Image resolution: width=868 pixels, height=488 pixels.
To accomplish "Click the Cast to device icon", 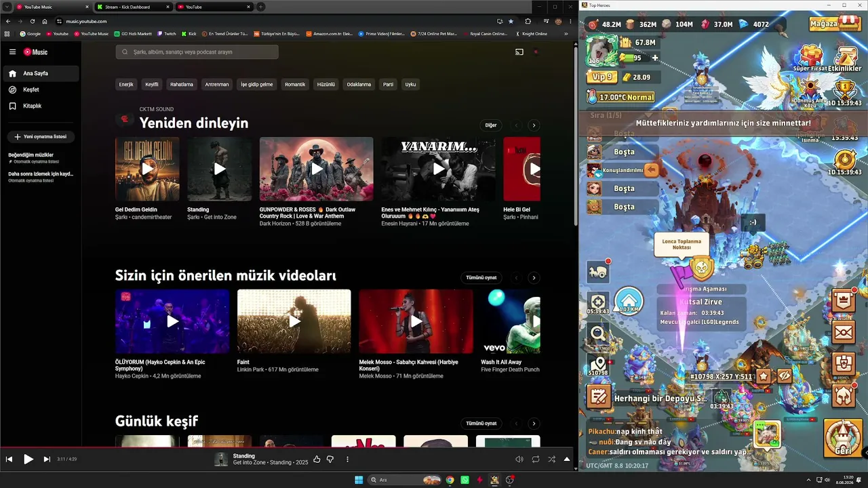I will [x=519, y=52].
